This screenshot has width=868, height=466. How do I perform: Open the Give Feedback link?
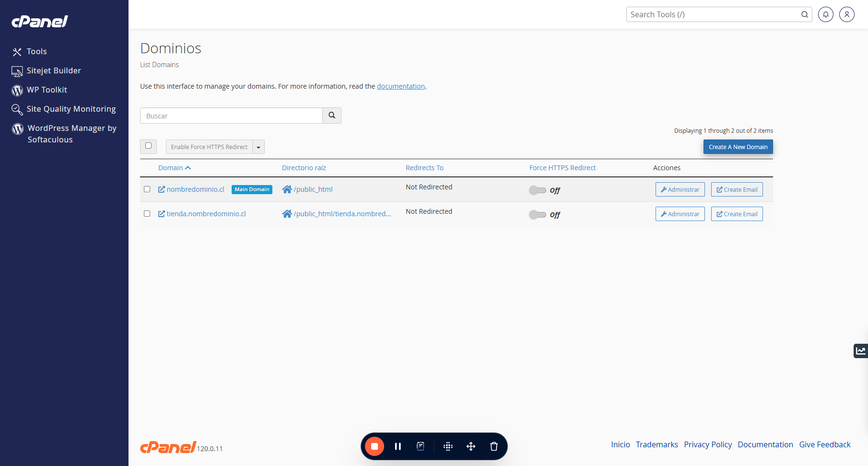[x=825, y=444]
